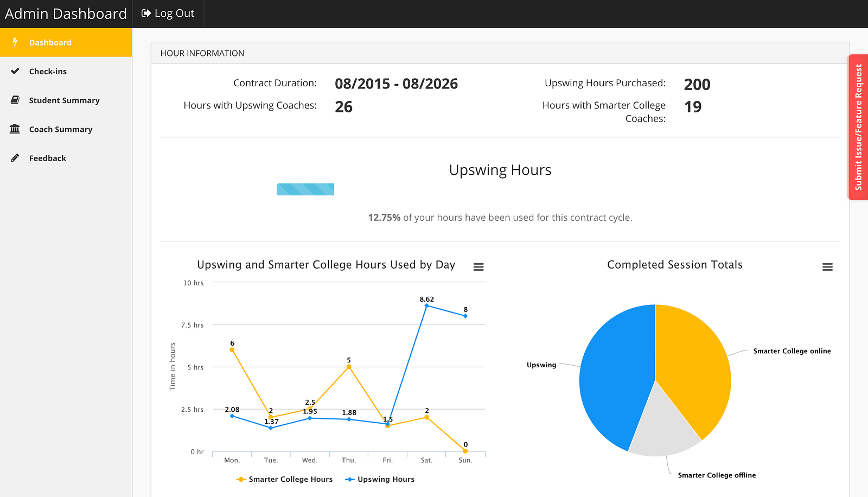Screen dimensions: 868x497
Task: Click the Thursday Upswing point labeled 1.88
Action: coord(349,419)
